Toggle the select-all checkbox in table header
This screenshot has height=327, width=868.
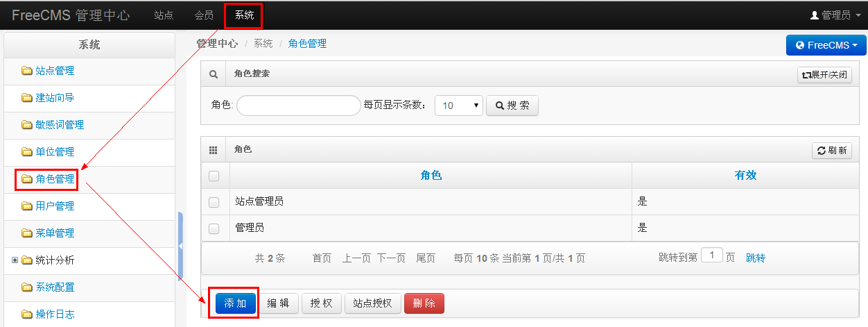click(x=214, y=176)
